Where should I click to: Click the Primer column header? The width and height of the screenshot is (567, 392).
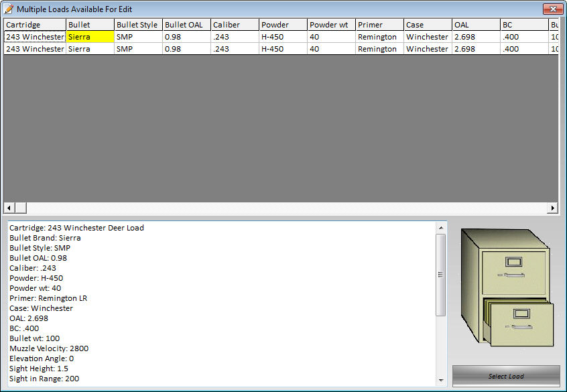[x=379, y=25]
